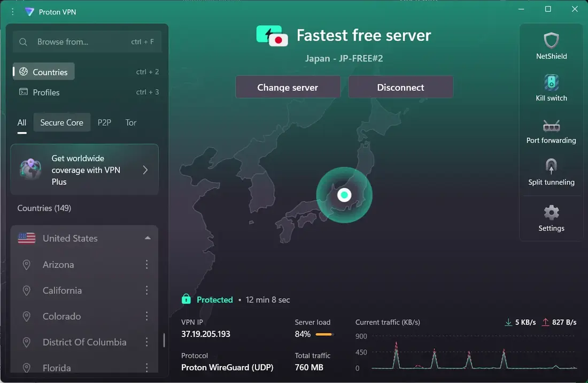Click the Proton WireGuard (UDP) protocol text

(227, 367)
